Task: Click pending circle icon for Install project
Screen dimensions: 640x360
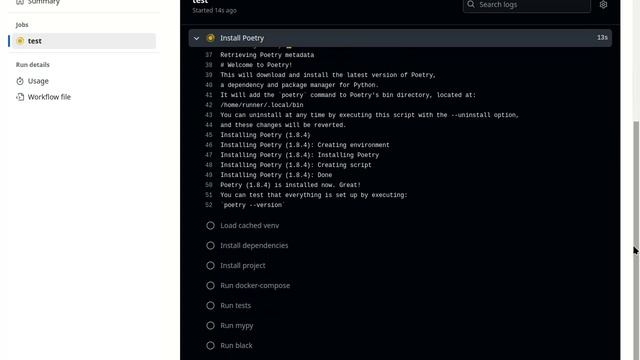Action: tap(210, 265)
